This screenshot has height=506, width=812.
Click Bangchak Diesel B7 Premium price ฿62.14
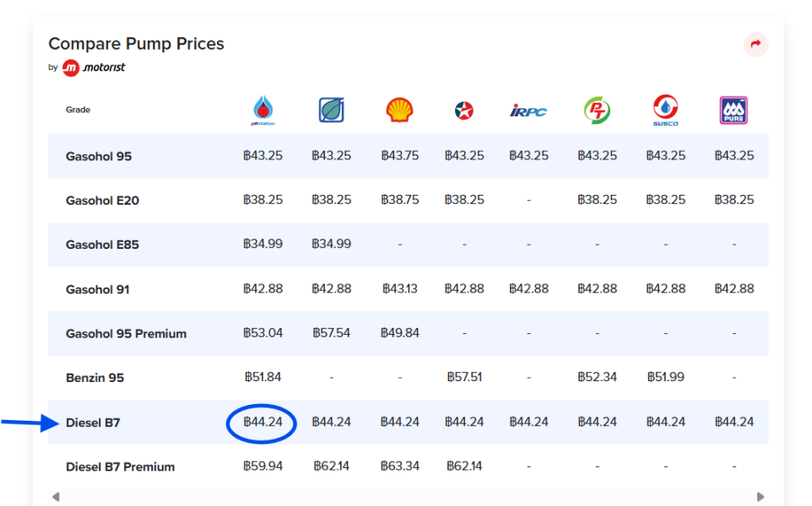(332, 466)
